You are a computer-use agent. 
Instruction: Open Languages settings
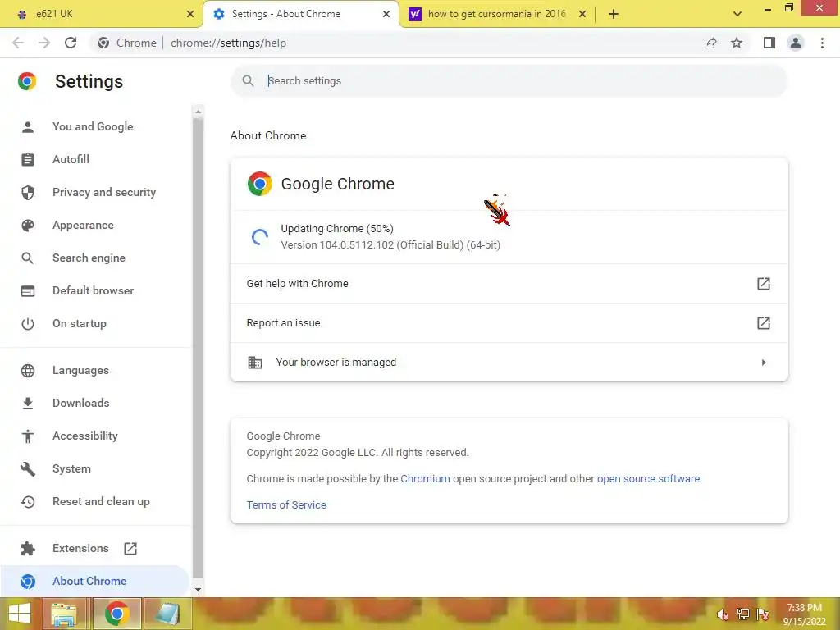80,370
